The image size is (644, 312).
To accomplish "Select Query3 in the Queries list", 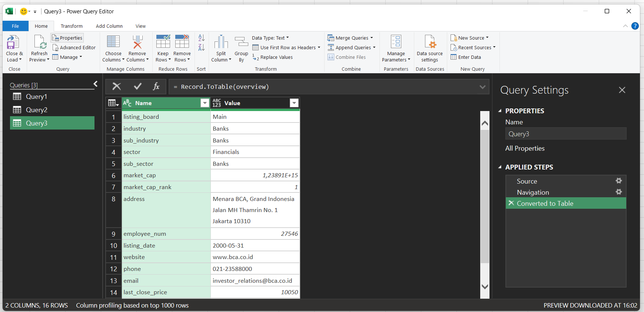I will 52,123.
